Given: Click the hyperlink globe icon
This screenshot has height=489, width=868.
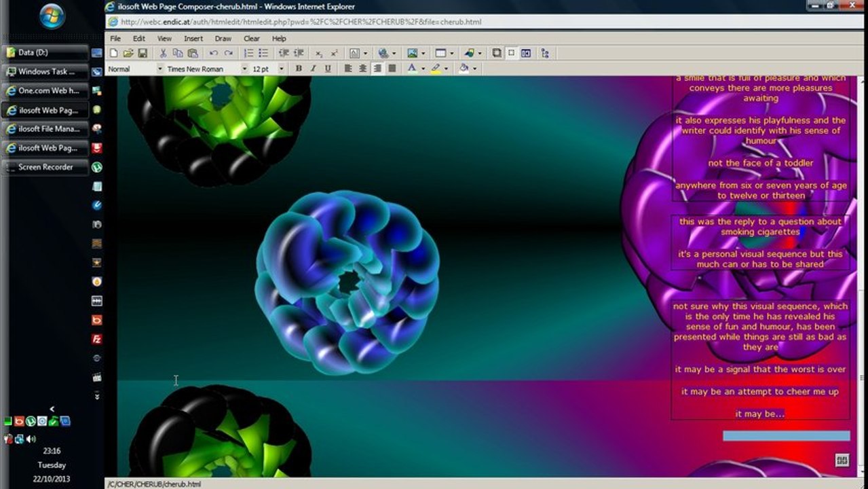Looking at the screenshot, I should point(383,53).
